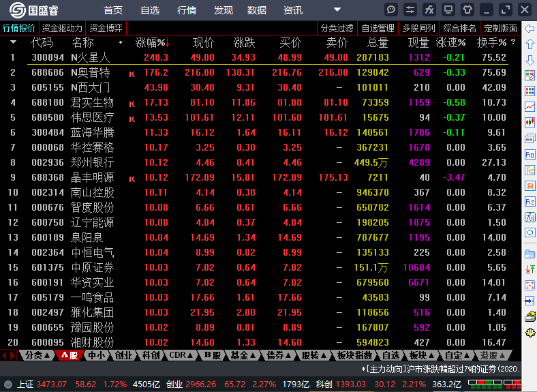Open the f(x) function icon in sidebar
The width and height of the screenshot is (537, 392).
click(530, 217)
